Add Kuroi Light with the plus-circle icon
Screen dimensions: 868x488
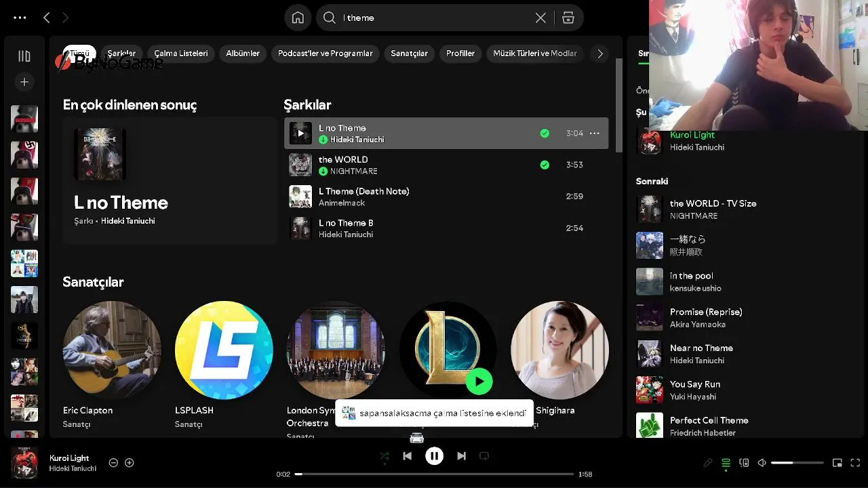tap(130, 463)
